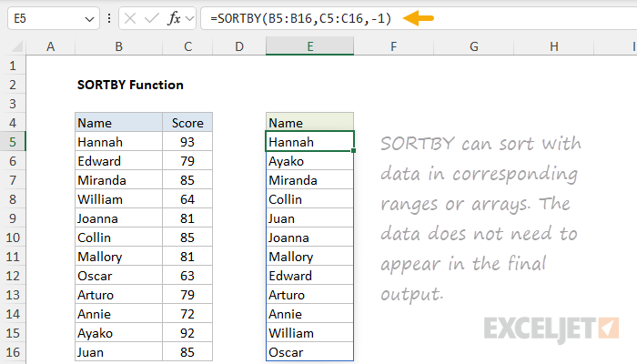
Task: Click the enter checkmark formula icon
Action: (x=152, y=18)
